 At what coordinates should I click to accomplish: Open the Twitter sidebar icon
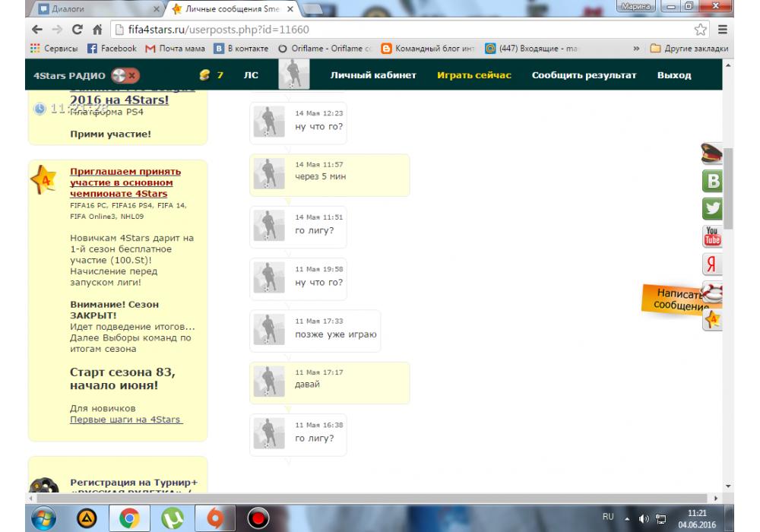coord(713,208)
